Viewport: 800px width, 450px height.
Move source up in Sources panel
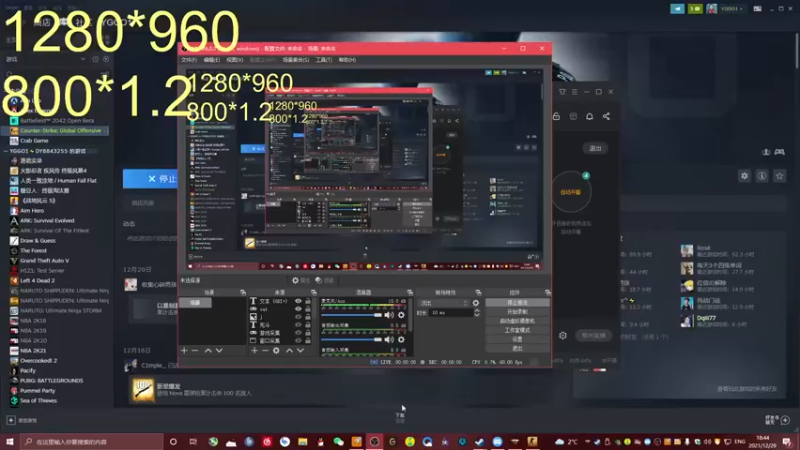tap(289, 351)
